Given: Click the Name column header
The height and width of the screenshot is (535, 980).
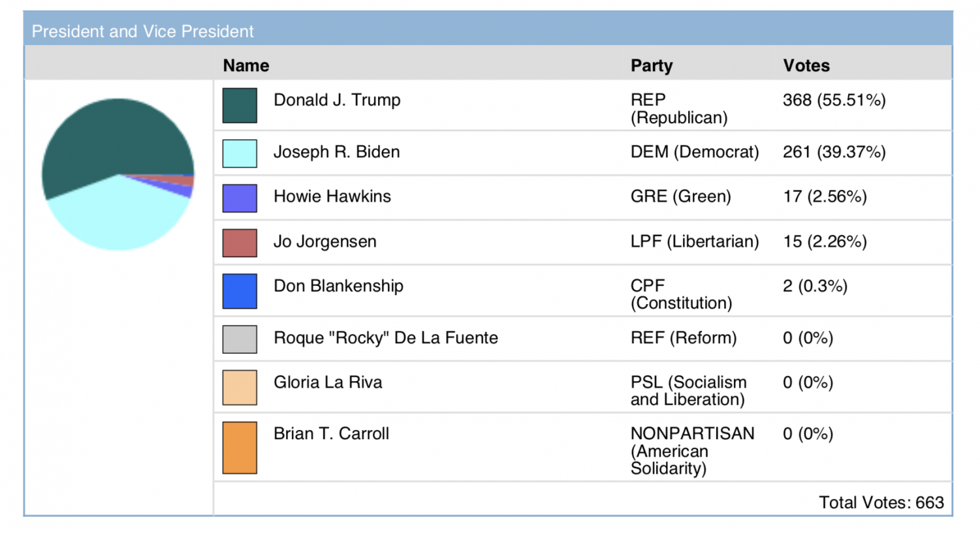Looking at the screenshot, I should click(246, 65).
